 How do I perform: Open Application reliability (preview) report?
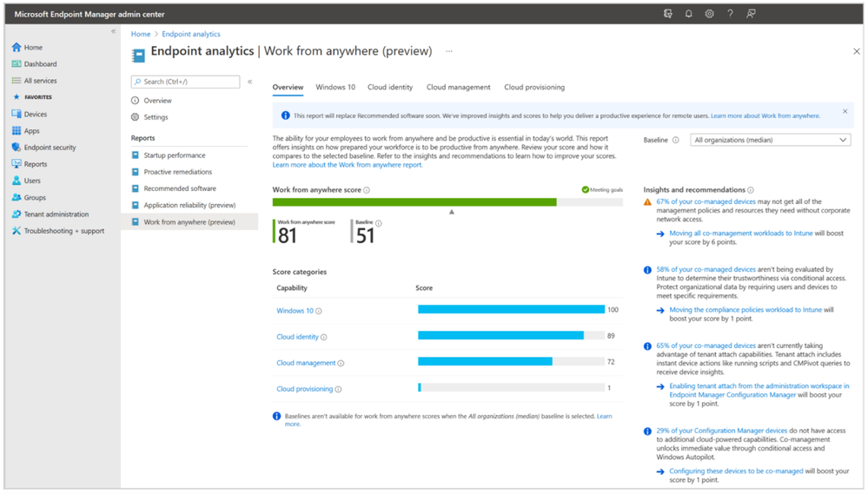tap(189, 205)
